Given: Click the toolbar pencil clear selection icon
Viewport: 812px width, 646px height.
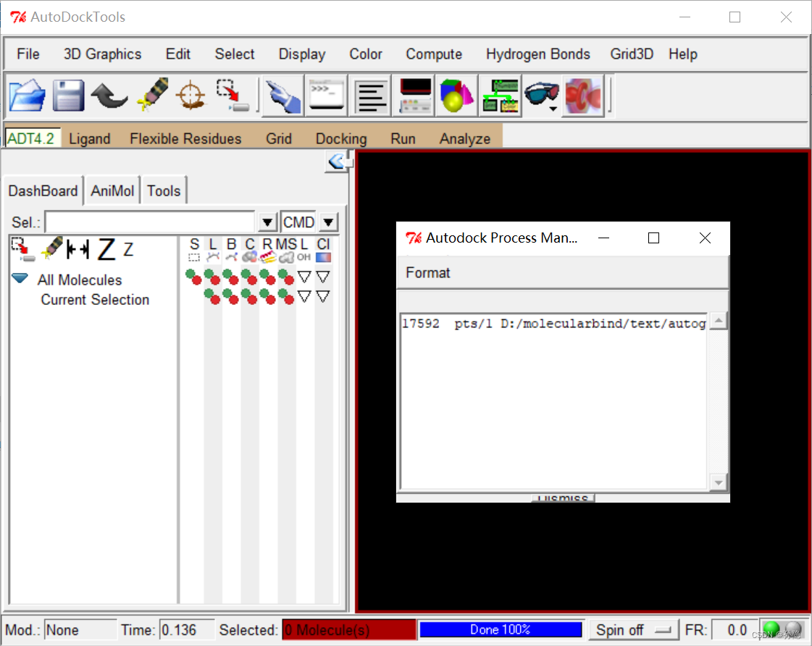Looking at the screenshot, I should [152, 94].
